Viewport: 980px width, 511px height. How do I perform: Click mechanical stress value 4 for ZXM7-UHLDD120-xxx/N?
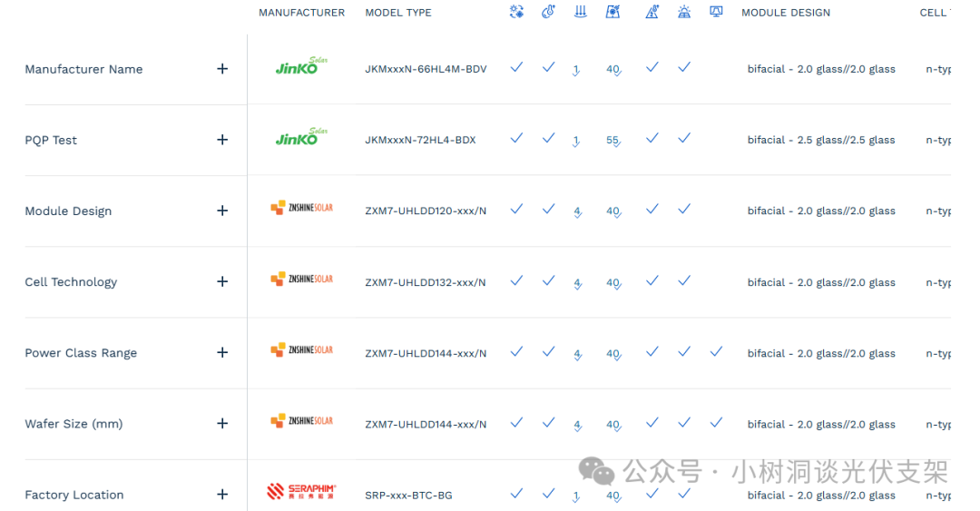[577, 212]
